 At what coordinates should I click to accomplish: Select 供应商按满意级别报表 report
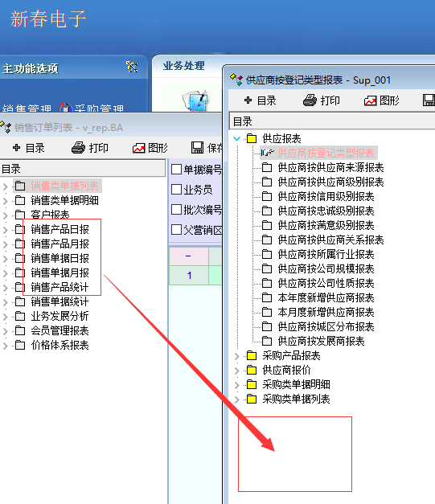tap(326, 225)
